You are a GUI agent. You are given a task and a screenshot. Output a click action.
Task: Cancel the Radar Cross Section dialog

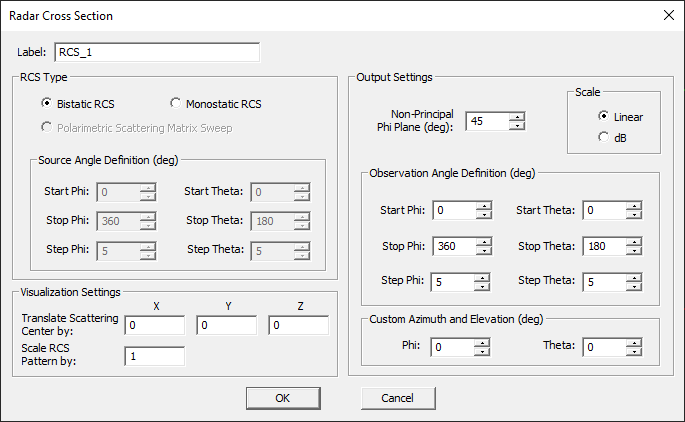[x=397, y=398]
